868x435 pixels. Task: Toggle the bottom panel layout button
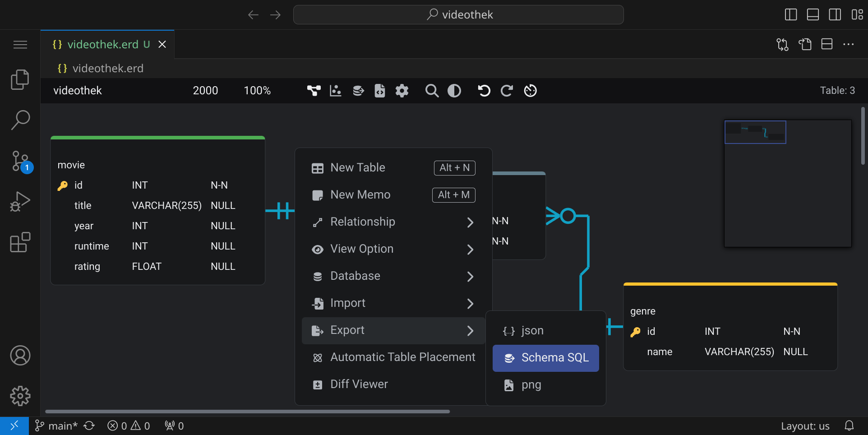[x=813, y=14]
